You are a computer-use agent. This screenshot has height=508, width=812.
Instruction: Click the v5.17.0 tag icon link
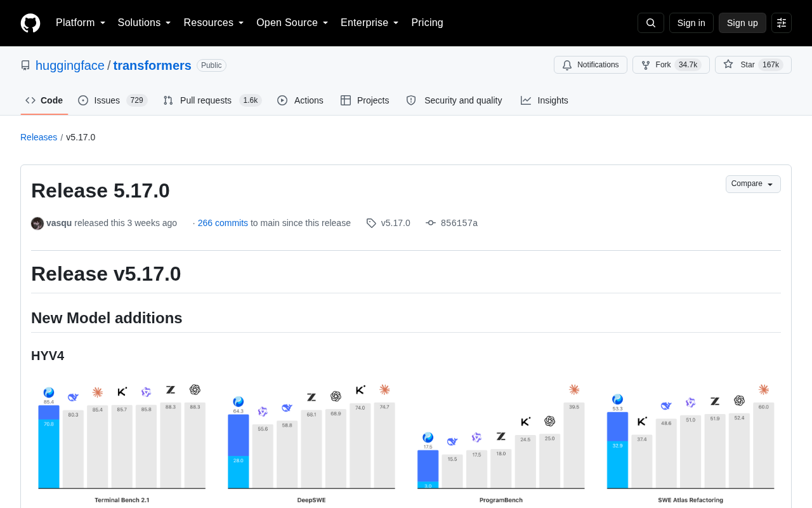click(388, 223)
